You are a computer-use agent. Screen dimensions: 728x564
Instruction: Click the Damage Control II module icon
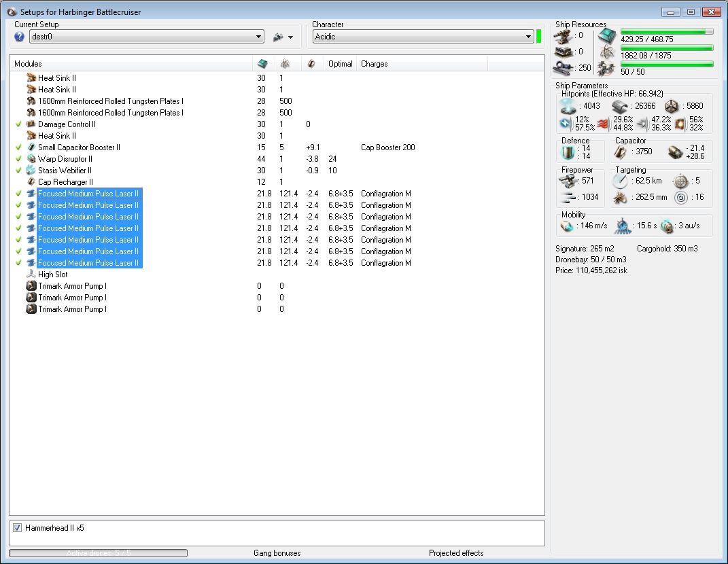[x=31, y=124]
